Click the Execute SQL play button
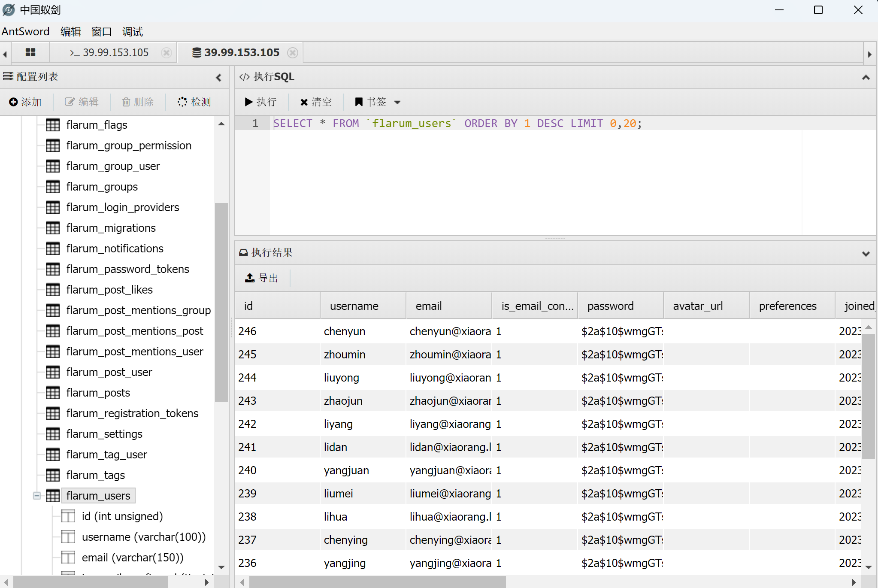Screen dimensions: 878x588 (x=249, y=102)
